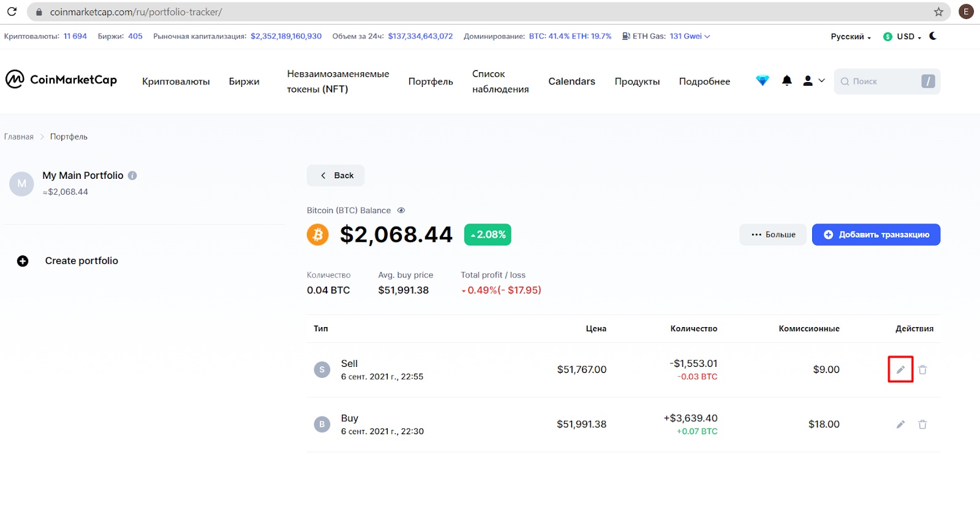The width and height of the screenshot is (980, 531).
Task: Toggle balance visibility eye icon
Action: click(x=401, y=210)
